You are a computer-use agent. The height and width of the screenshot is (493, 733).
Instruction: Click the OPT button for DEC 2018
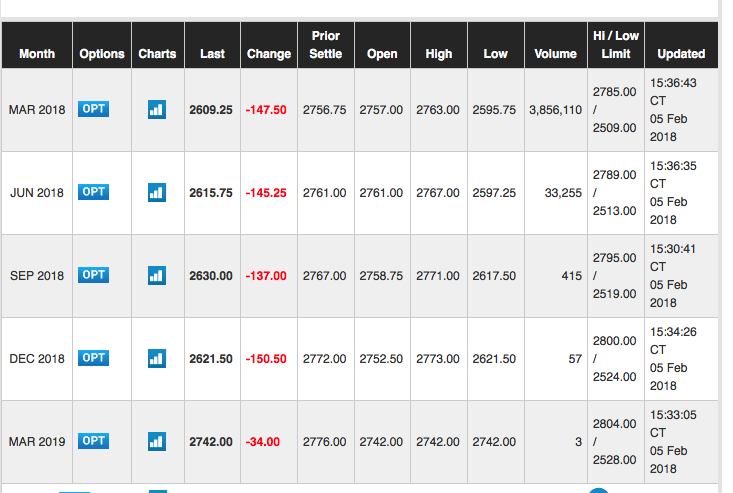point(93,357)
